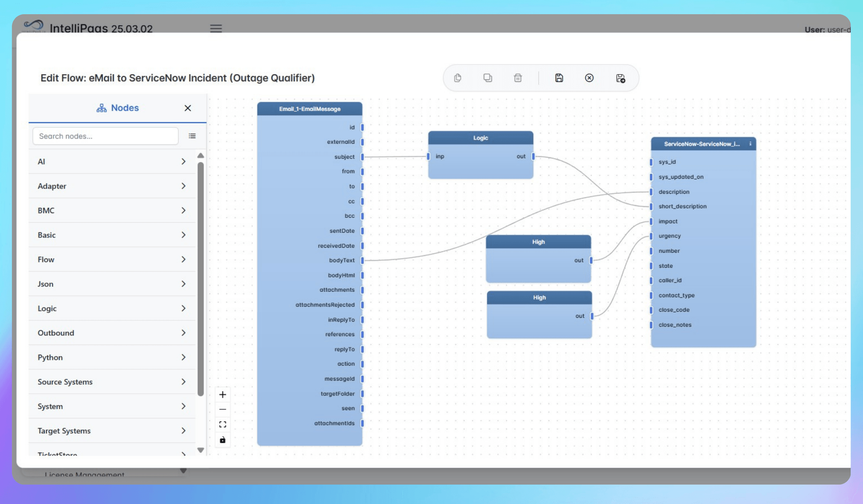The height and width of the screenshot is (504, 863).
Task: Duplicate the flow using the toolbar
Action: [x=488, y=78]
